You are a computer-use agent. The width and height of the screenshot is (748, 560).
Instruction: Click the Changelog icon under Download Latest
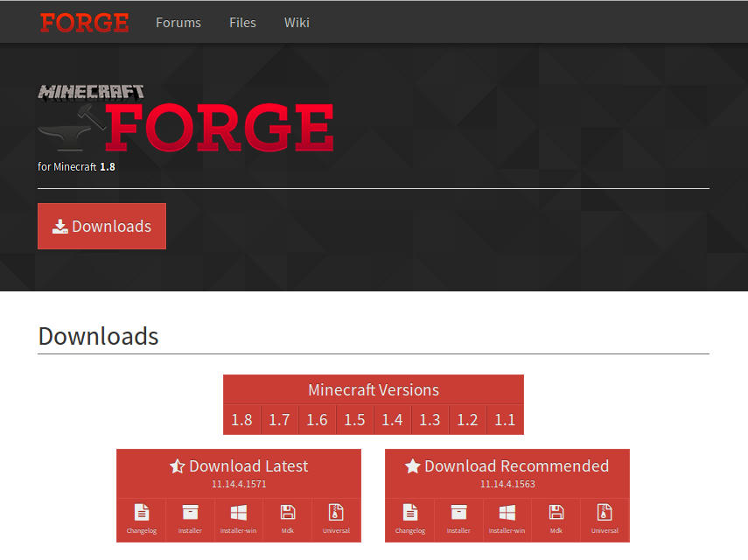click(x=141, y=518)
